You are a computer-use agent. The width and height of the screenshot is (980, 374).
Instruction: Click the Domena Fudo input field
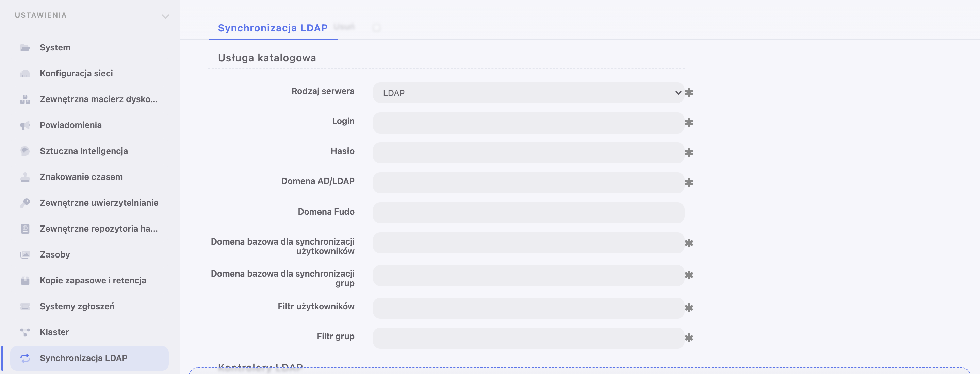click(528, 213)
